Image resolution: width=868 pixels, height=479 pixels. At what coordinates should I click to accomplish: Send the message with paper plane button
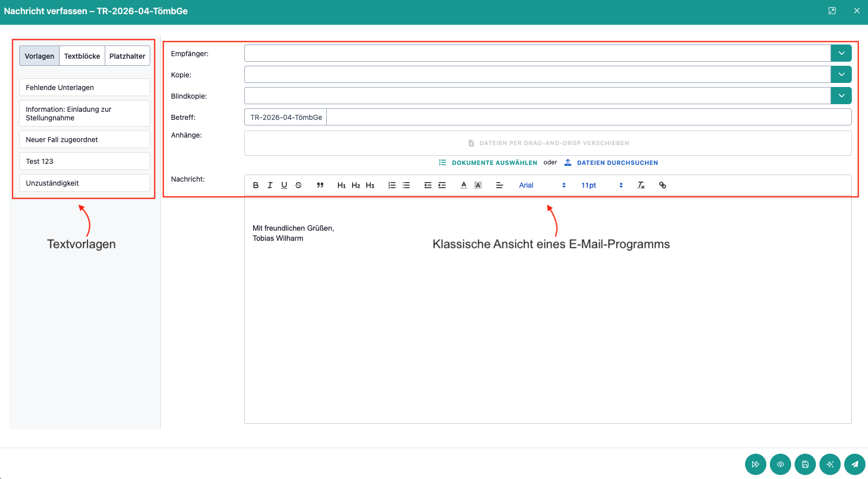point(855,464)
